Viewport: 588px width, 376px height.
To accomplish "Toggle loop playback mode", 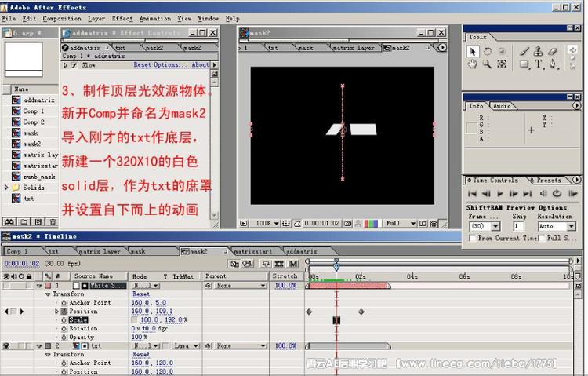I will pos(557,194).
